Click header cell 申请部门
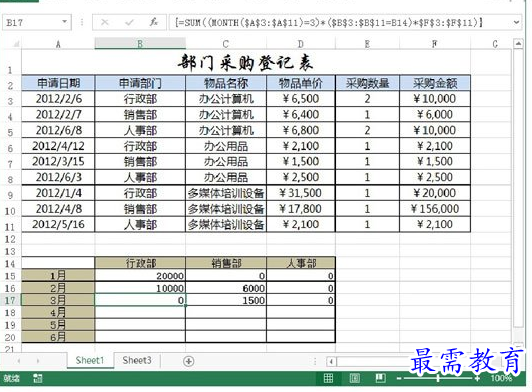 [140, 83]
